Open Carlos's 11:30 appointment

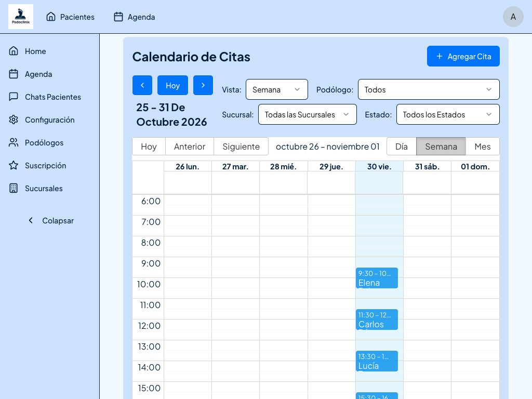[377, 320]
